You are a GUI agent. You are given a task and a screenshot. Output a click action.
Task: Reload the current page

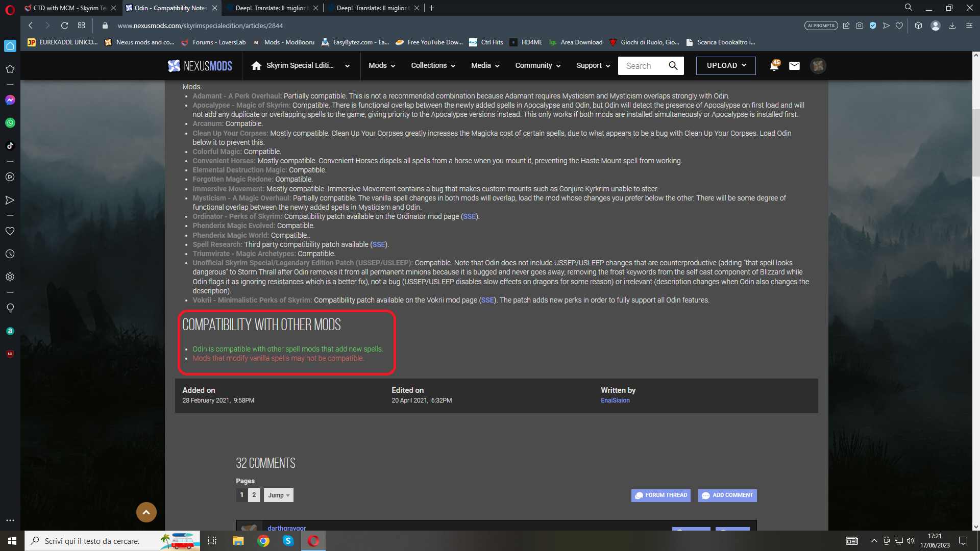click(x=64, y=26)
